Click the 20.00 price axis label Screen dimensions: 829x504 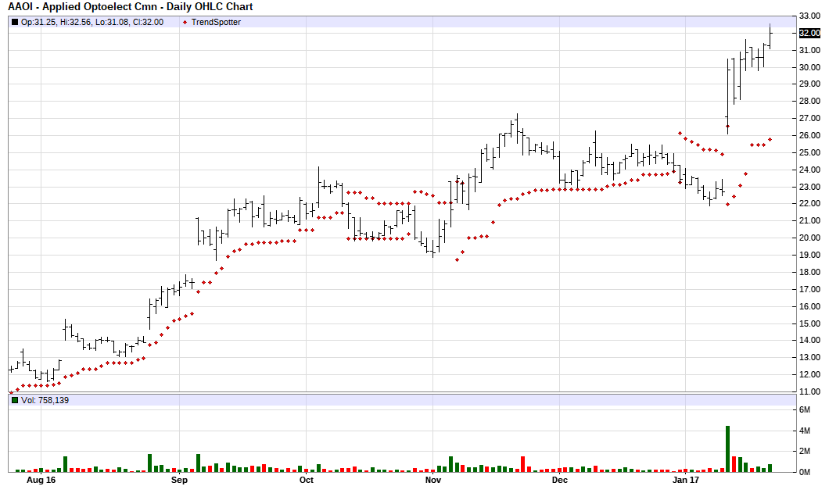tap(809, 238)
